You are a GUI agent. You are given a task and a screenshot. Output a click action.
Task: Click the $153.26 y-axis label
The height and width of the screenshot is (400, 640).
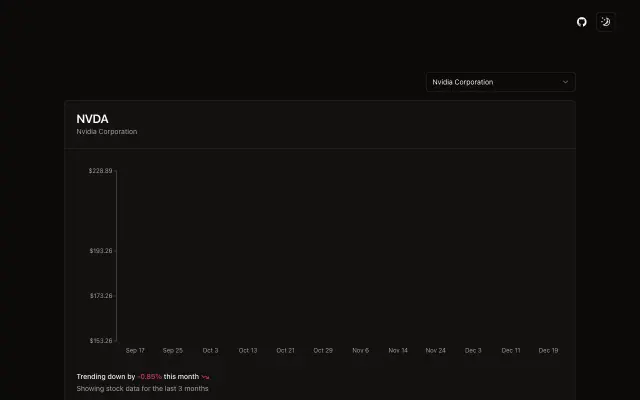pos(101,340)
